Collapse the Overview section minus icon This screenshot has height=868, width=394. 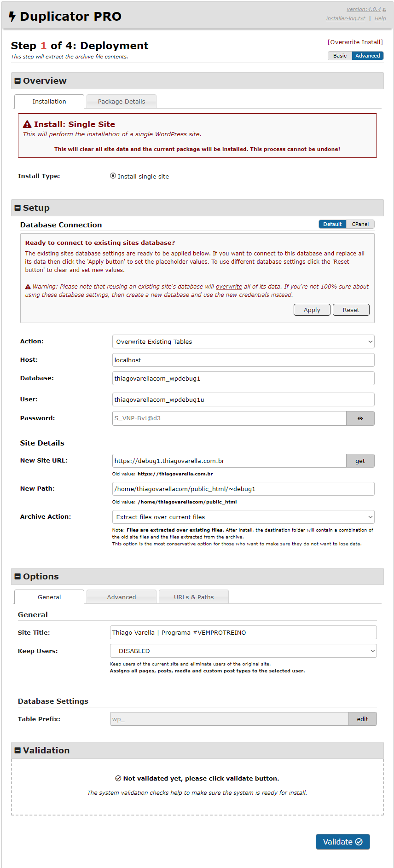pos(17,81)
